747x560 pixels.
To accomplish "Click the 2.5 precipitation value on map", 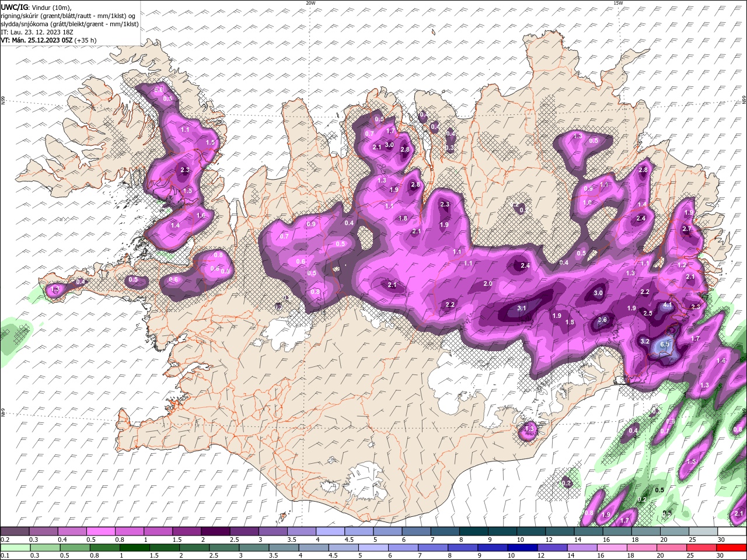I will (648, 313).
